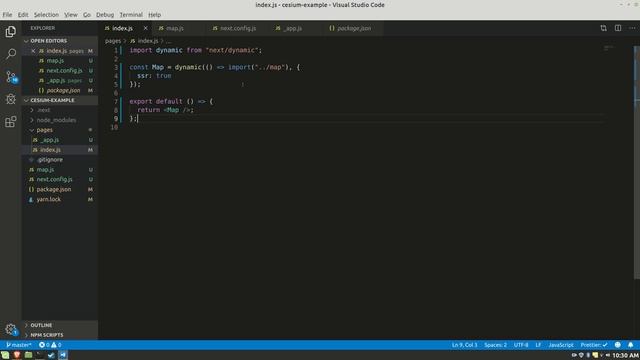Close index.js in Open Editors list
Viewport: 640px width, 360px height.
coord(33,51)
